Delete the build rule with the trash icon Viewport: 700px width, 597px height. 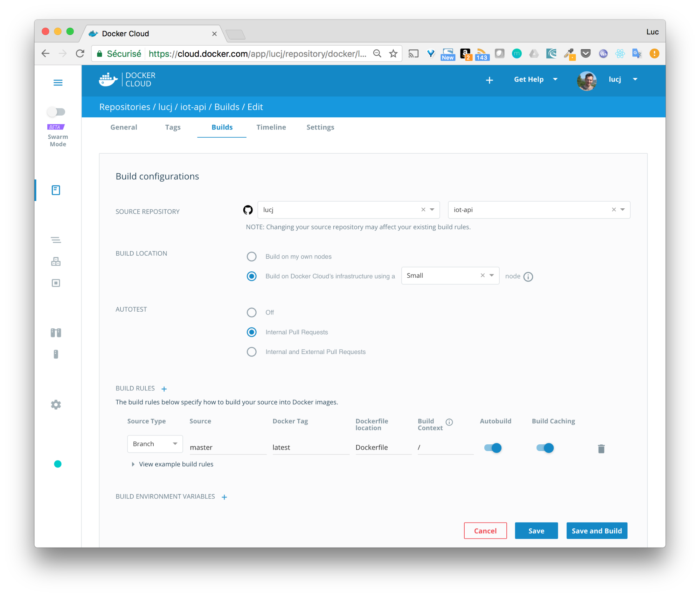602,448
